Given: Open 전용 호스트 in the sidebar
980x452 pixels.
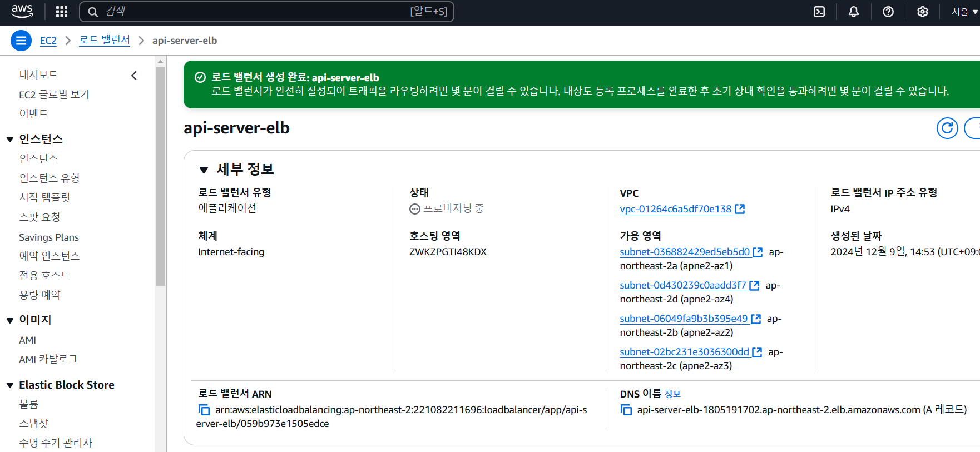Looking at the screenshot, I should pyautogui.click(x=44, y=275).
